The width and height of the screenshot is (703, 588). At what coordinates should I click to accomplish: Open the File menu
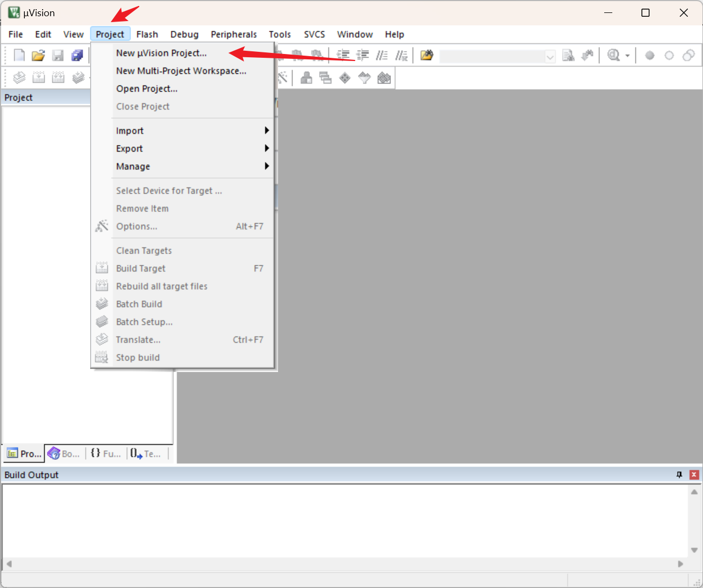(16, 34)
